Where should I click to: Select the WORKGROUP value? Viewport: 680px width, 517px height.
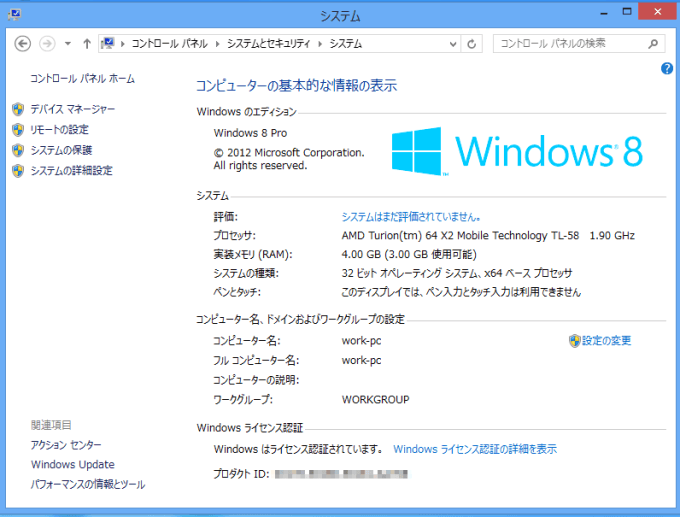coord(376,399)
